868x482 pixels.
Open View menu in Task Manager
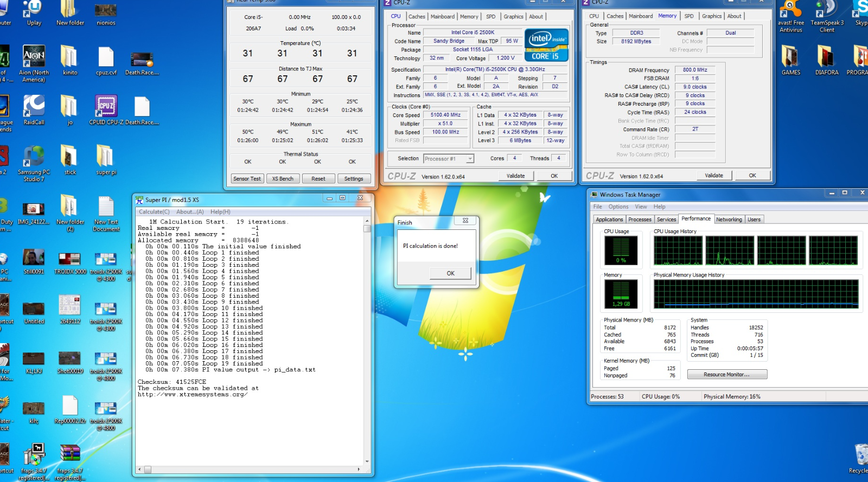click(641, 207)
